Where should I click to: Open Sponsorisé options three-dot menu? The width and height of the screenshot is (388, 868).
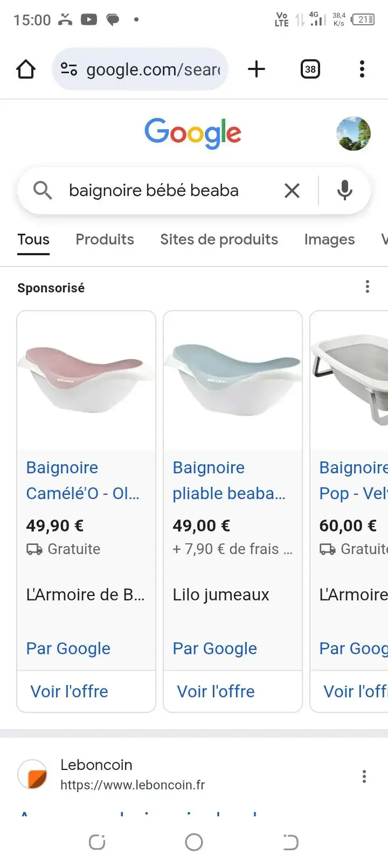point(368,286)
